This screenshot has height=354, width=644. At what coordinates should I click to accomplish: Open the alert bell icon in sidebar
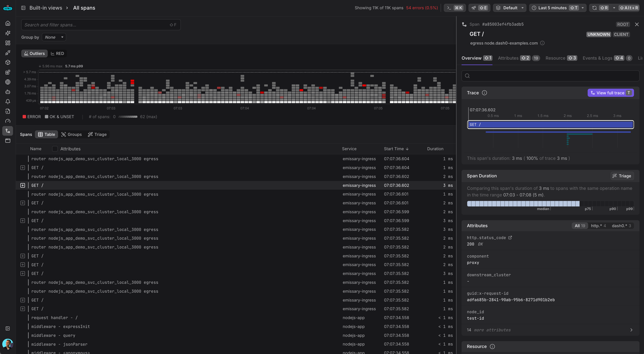(8, 101)
